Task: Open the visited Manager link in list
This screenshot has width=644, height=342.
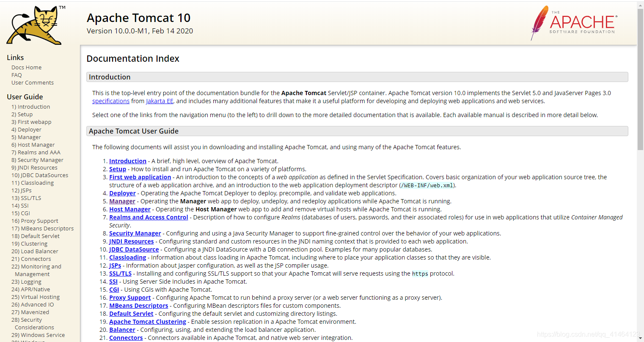Action: (122, 201)
